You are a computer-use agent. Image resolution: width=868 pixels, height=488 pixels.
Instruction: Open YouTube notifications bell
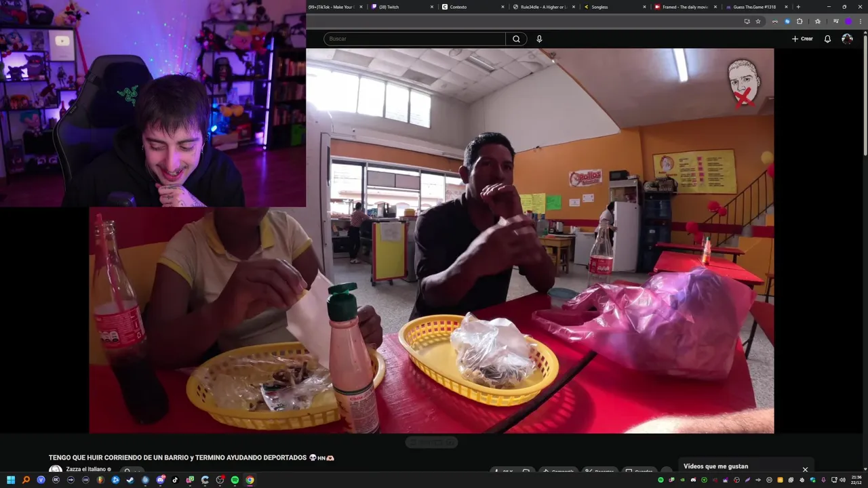click(827, 39)
